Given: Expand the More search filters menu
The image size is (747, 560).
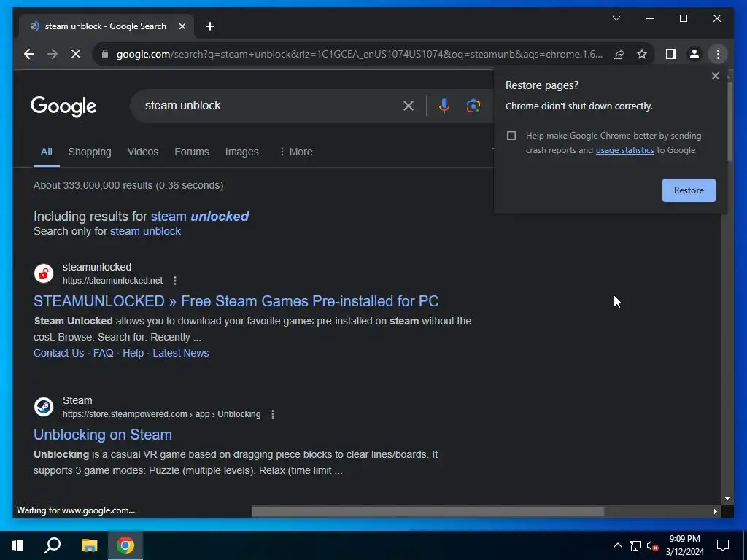Looking at the screenshot, I should 296,152.
